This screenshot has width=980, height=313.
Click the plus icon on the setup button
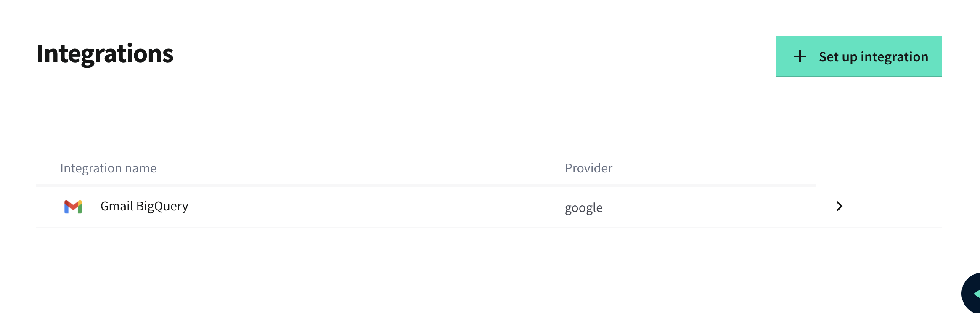[800, 56]
